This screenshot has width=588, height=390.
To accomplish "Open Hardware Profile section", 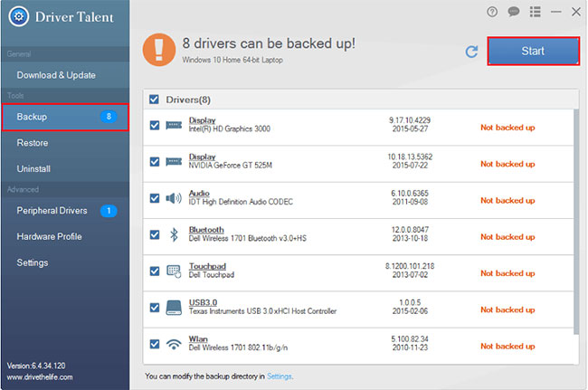I will tap(65, 237).
